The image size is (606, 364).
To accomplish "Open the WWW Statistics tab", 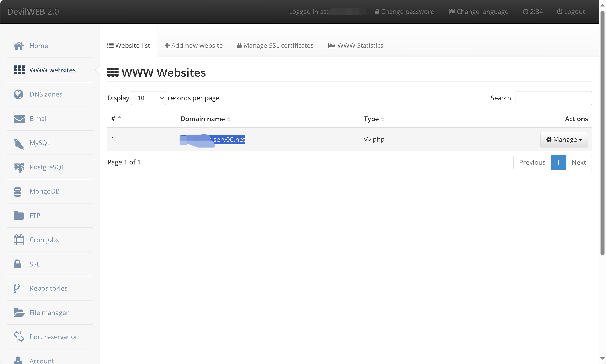I will click(x=355, y=46).
